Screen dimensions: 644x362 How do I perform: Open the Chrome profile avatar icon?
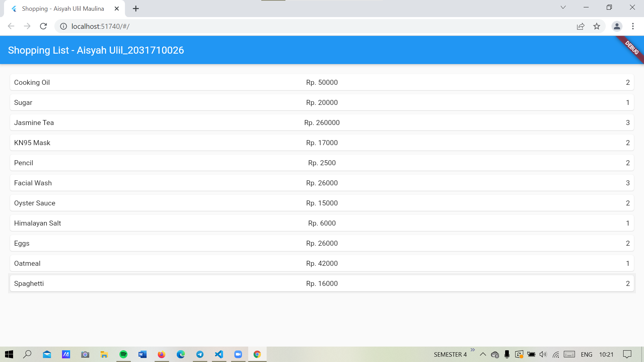pyautogui.click(x=617, y=26)
